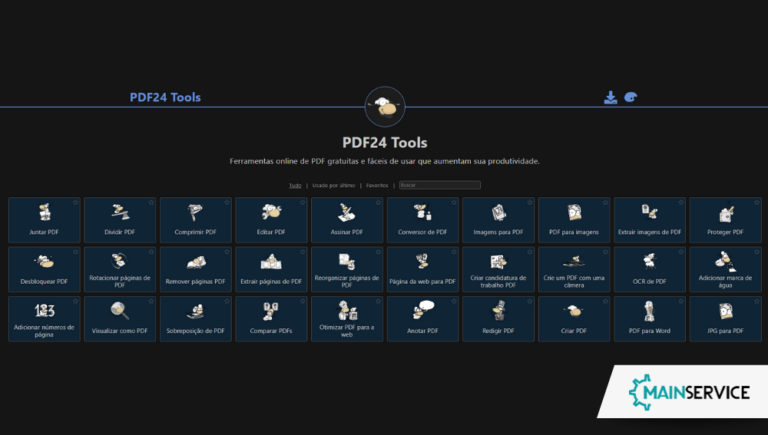The height and width of the screenshot is (435, 768).
Task: Star the Dividir PDF tile
Action: (x=151, y=202)
